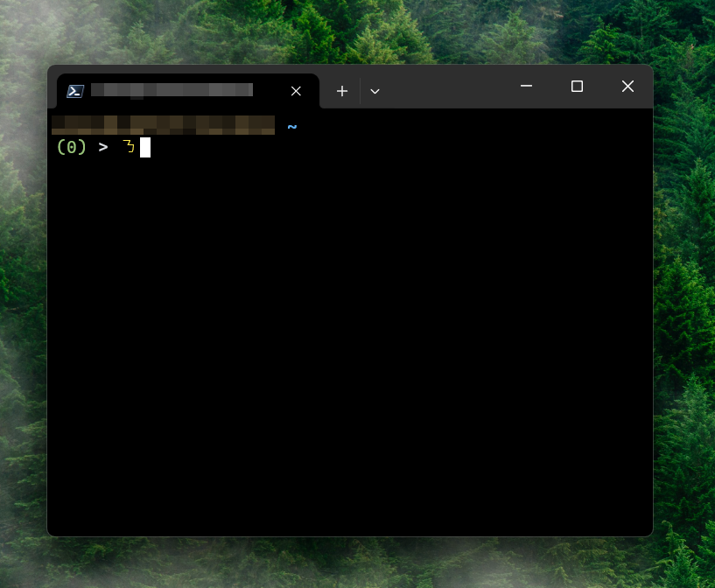Click the yellow glyph next to the prompt
This screenshot has height=588, width=715.
coord(129,146)
